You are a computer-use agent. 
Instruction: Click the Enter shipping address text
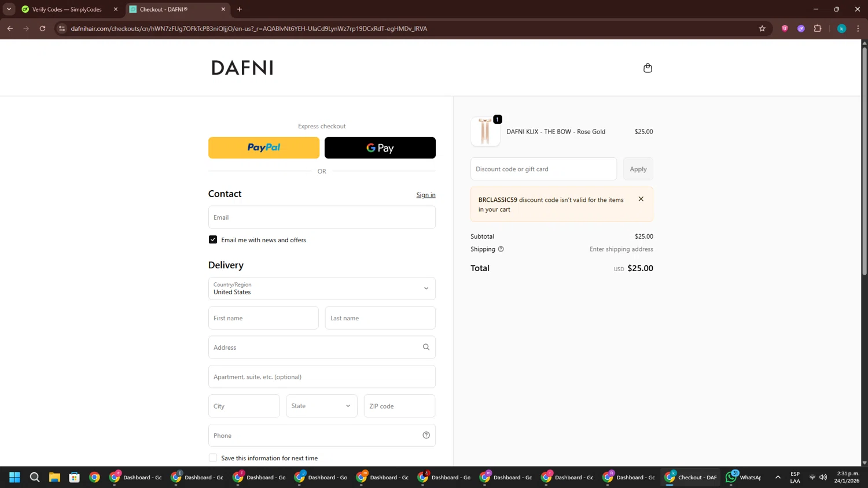(x=621, y=249)
